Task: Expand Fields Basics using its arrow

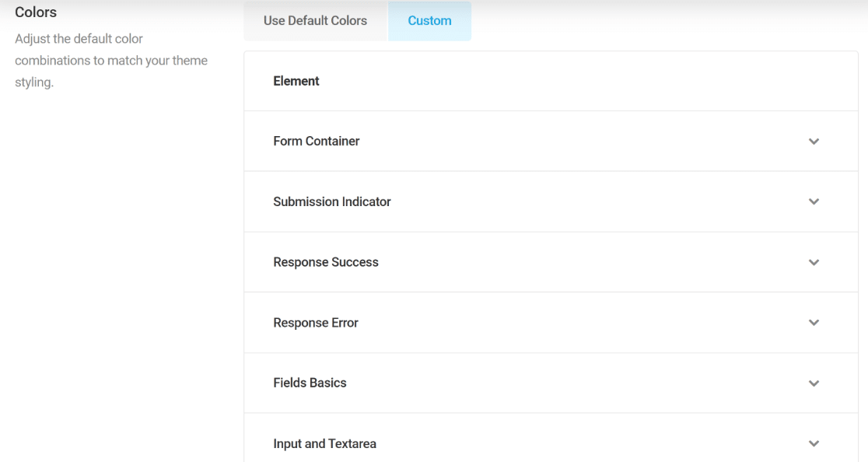Action: pos(814,383)
